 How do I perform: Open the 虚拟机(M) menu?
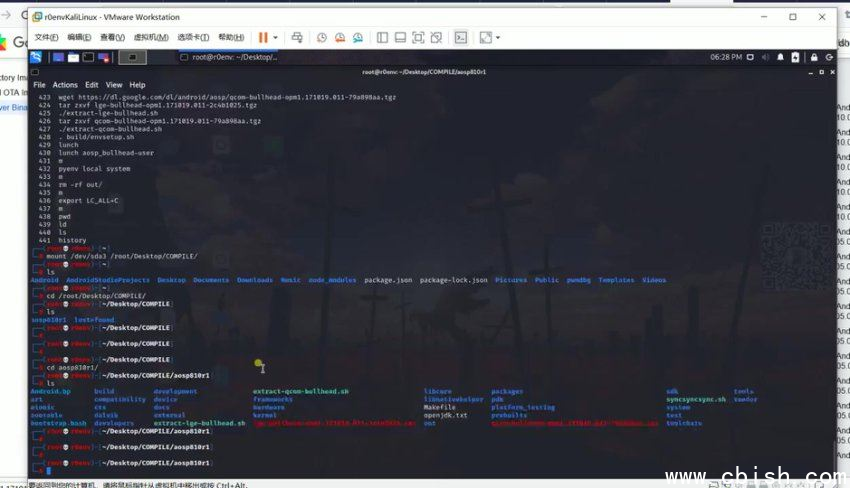[x=148, y=37]
